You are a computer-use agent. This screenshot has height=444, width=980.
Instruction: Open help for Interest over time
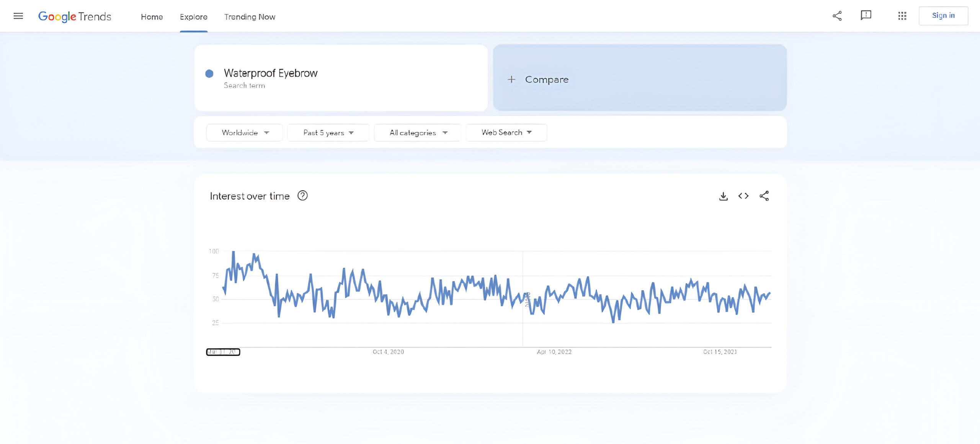pos(302,196)
